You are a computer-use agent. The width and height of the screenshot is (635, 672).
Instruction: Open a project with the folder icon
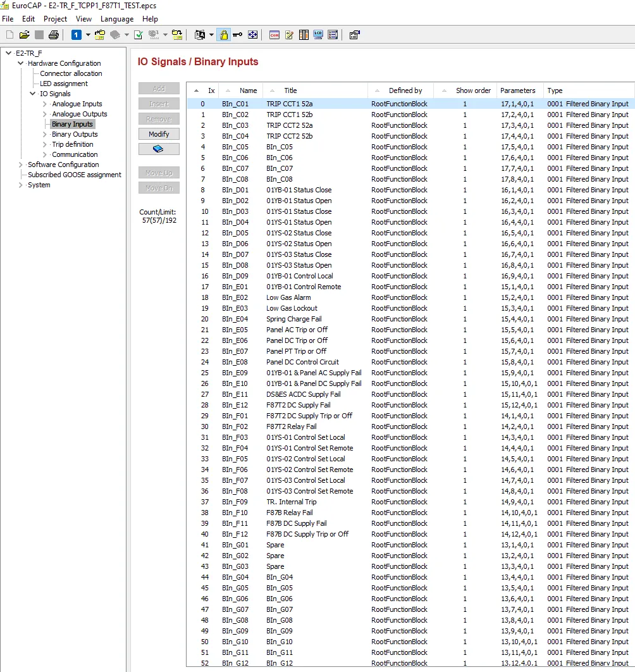pyautogui.click(x=25, y=35)
